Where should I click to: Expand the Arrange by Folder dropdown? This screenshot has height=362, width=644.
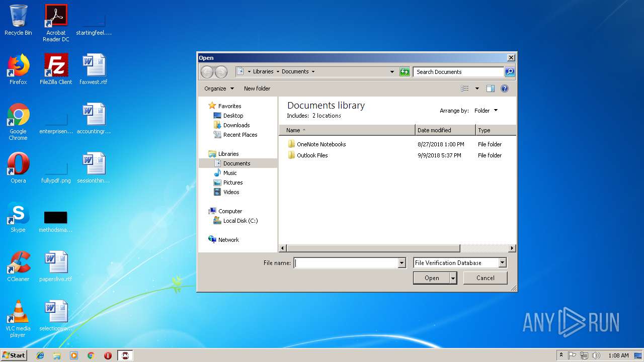[x=486, y=111]
